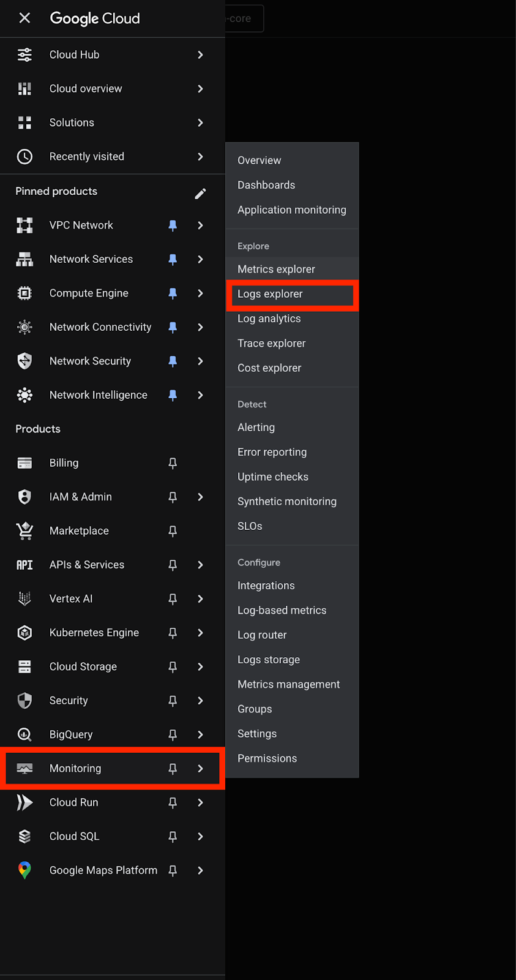Expand the Cloud Storage submenu chevron
Image resolution: width=516 pixels, height=980 pixels.
click(x=200, y=666)
